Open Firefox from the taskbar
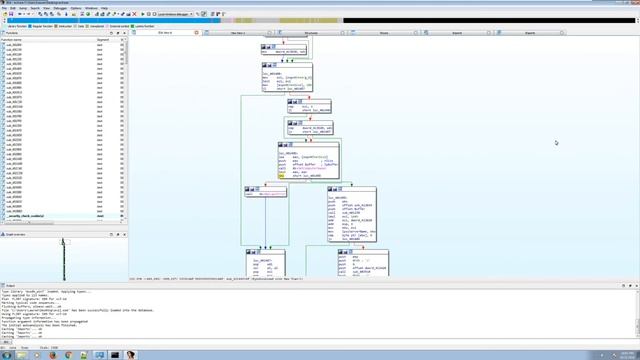640x360 pixels. pos(53,355)
